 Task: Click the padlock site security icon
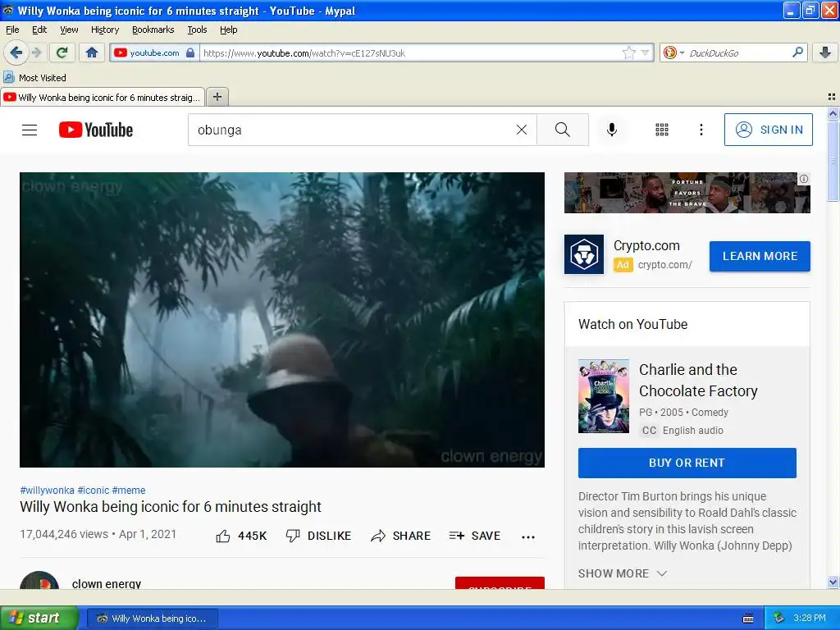[190, 52]
